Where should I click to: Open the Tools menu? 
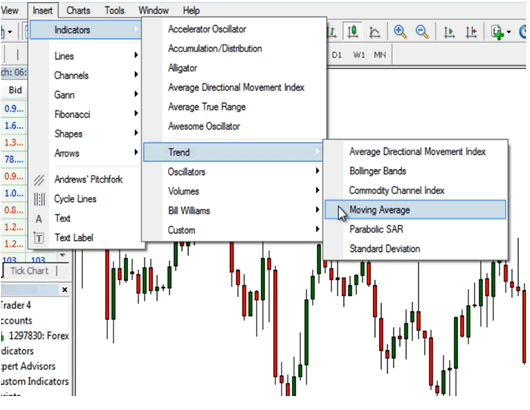click(114, 10)
